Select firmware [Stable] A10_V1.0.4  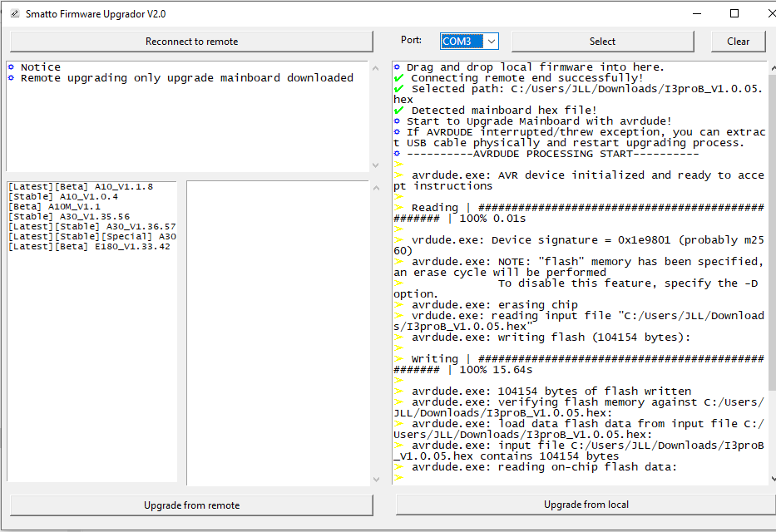63,196
